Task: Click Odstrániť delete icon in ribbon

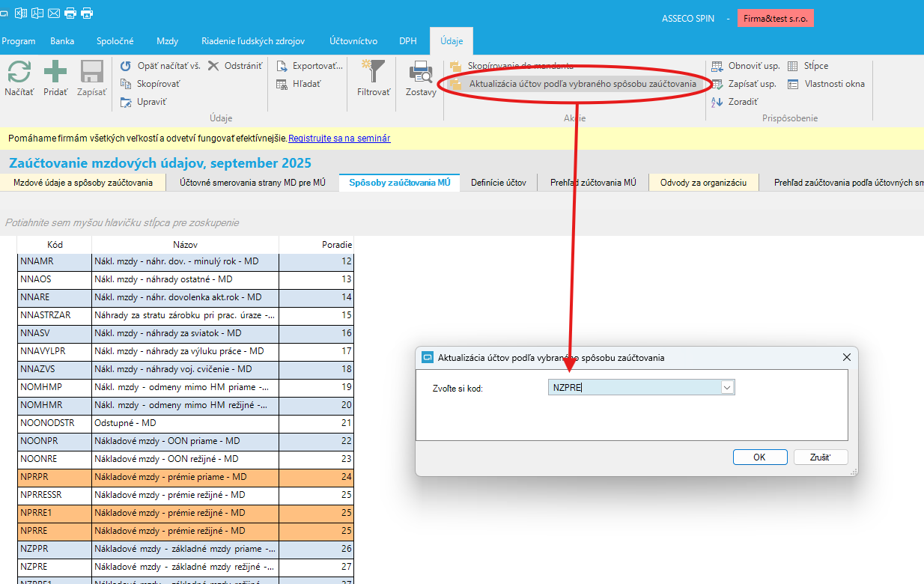Action: [213, 66]
